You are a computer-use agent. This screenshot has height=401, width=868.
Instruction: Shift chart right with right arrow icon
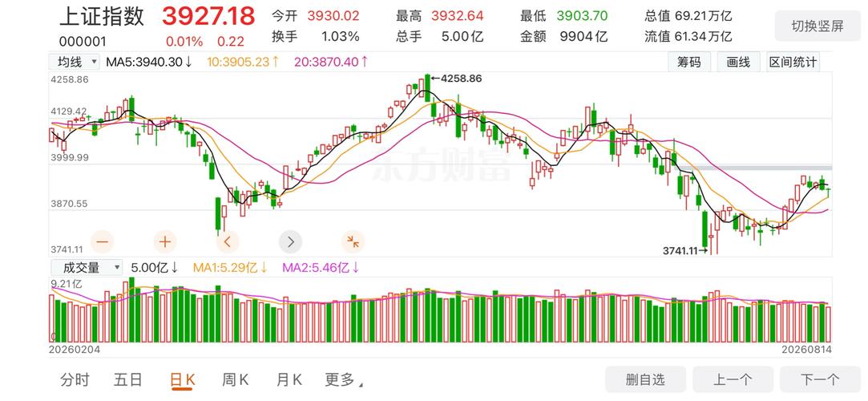(291, 241)
